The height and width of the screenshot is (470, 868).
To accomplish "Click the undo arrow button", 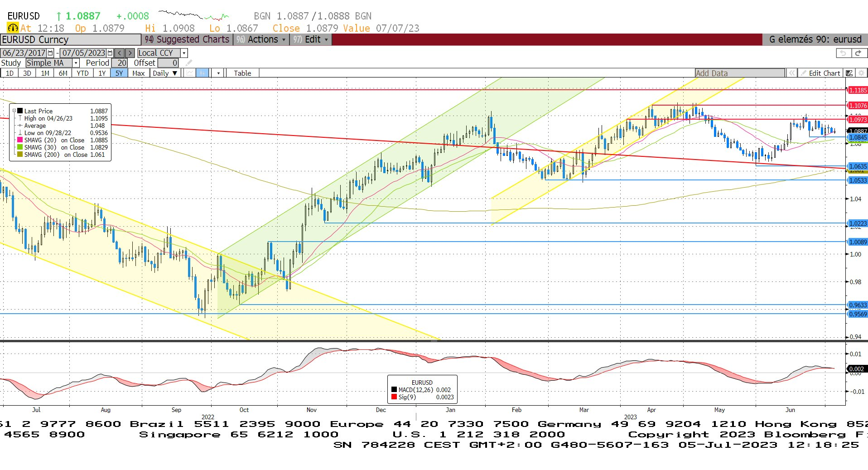I will 843,53.
